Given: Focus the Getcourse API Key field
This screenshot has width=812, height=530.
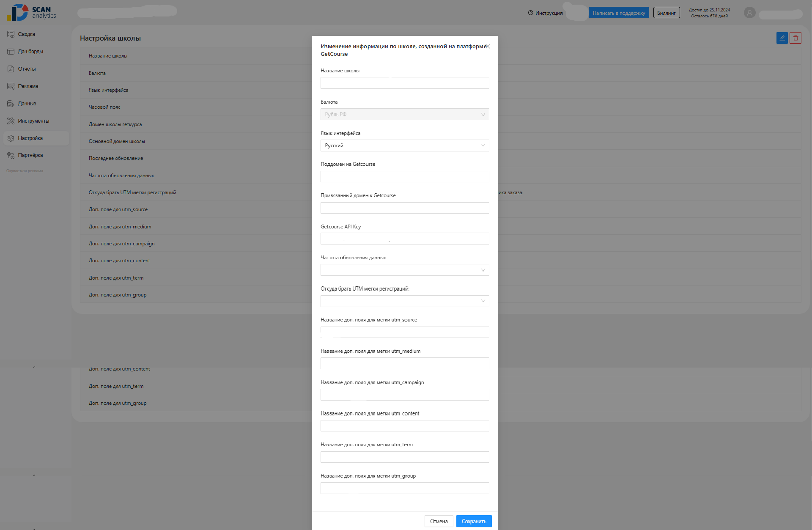Looking at the screenshot, I should pos(405,239).
